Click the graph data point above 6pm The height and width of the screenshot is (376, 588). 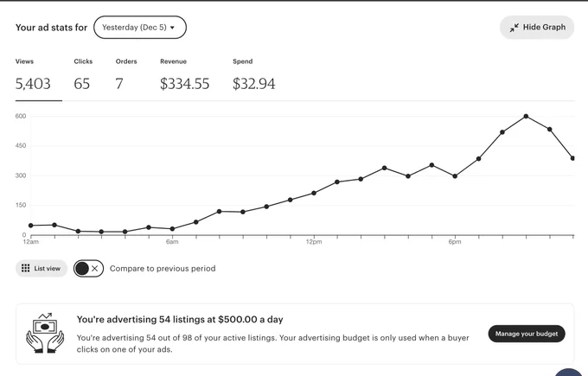tap(455, 176)
